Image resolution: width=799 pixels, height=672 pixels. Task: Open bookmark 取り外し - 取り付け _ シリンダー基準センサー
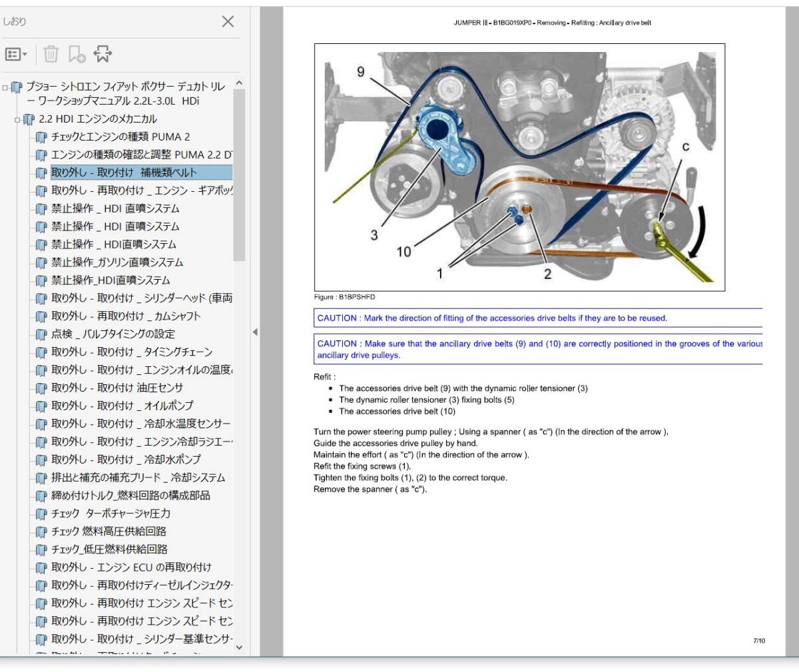(142, 640)
